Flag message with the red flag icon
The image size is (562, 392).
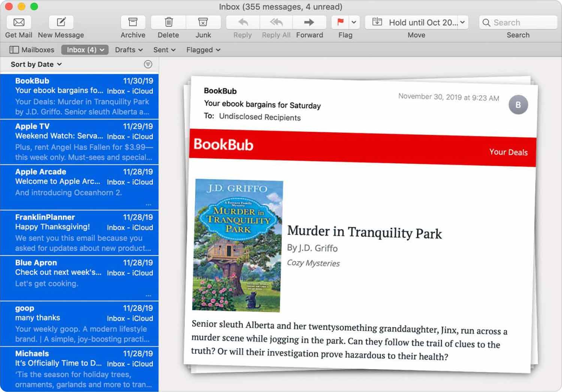340,22
